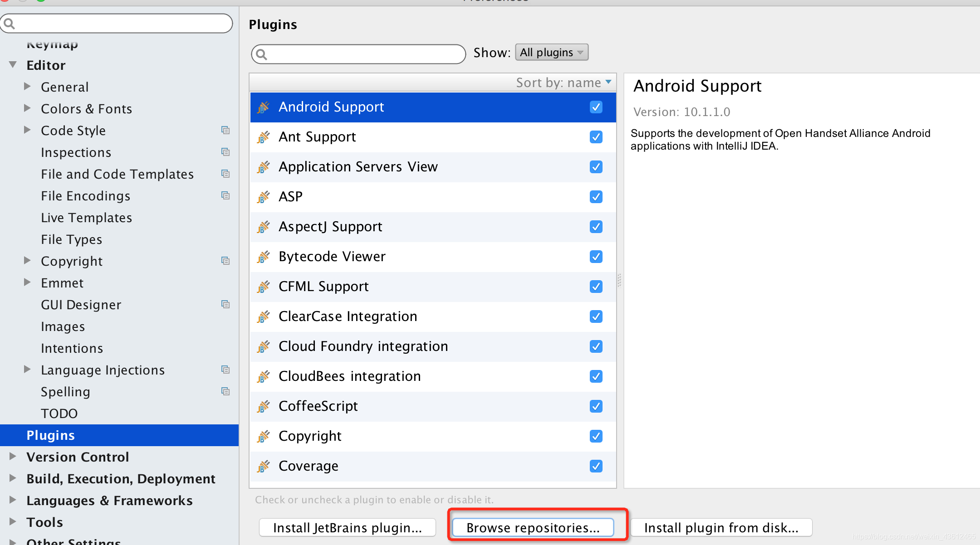Click the Coverage plugin icon
980x545 pixels.
coord(263,467)
